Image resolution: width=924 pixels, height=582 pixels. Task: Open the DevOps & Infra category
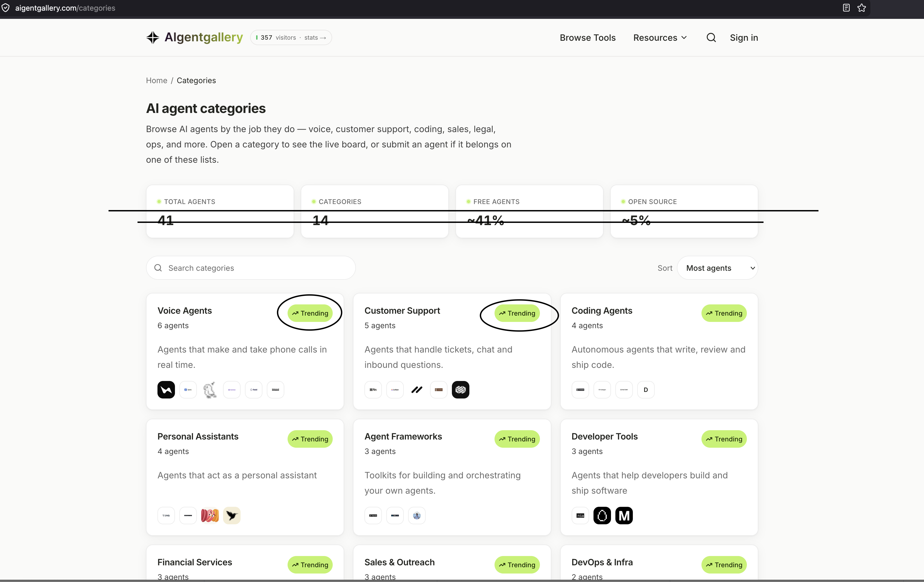click(602, 562)
